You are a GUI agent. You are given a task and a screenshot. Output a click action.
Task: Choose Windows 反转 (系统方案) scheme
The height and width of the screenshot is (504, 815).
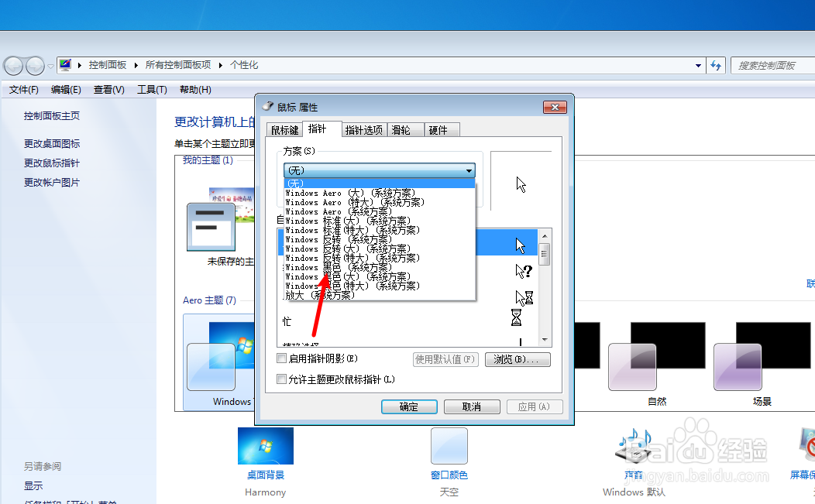380,239
